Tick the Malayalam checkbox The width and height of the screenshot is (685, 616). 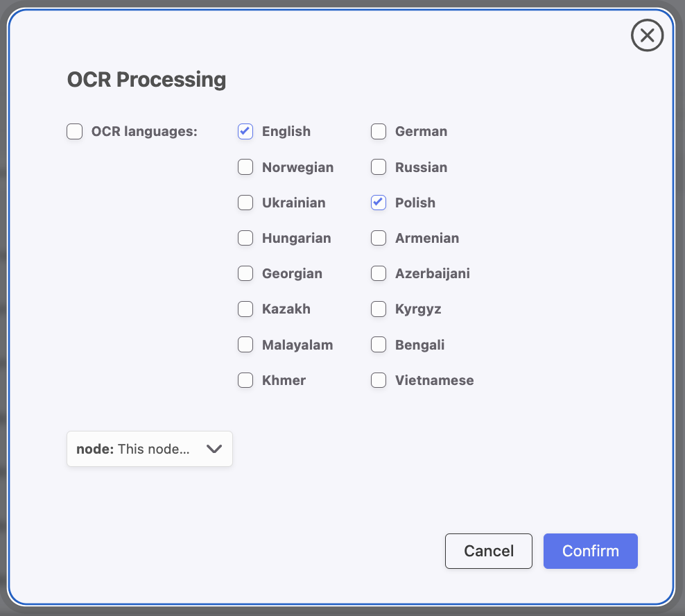(245, 345)
